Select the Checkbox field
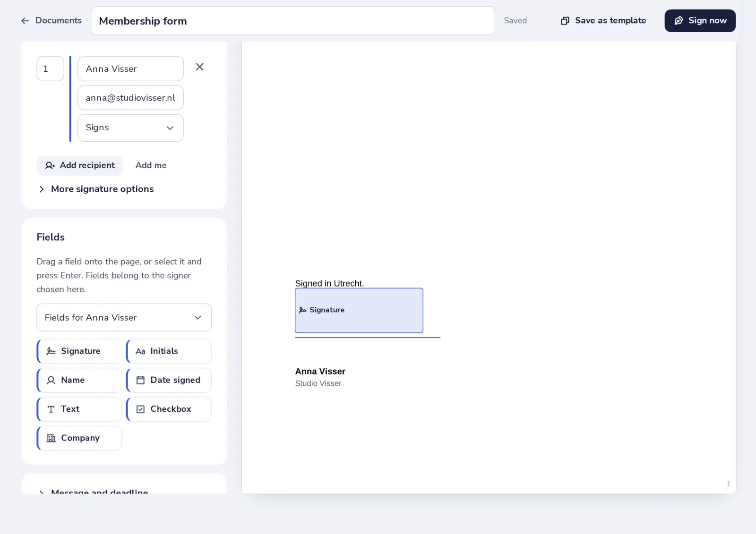This screenshot has width=756, height=534. pyautogui.click(x=169, y=409)
